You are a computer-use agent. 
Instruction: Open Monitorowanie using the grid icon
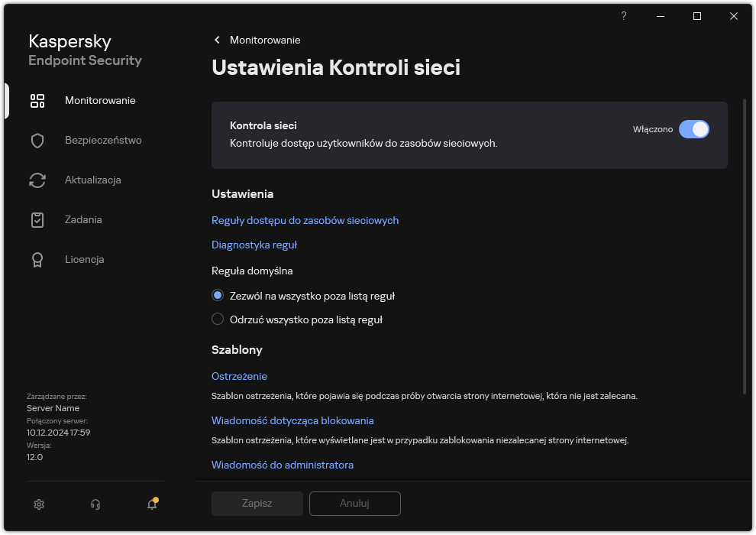[x=37, y=100]
